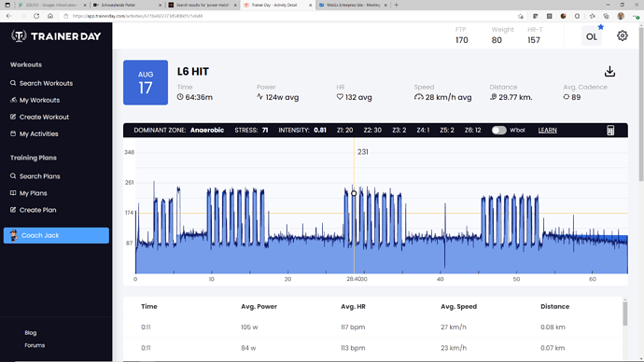Click the Time column header
Screen dimensions: 644x362
[149, 307]
